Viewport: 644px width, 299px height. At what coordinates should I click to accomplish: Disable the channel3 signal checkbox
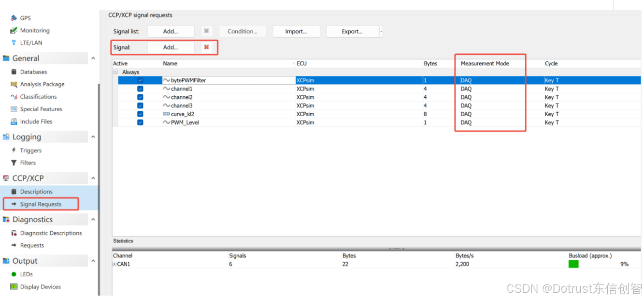[140, 105]
